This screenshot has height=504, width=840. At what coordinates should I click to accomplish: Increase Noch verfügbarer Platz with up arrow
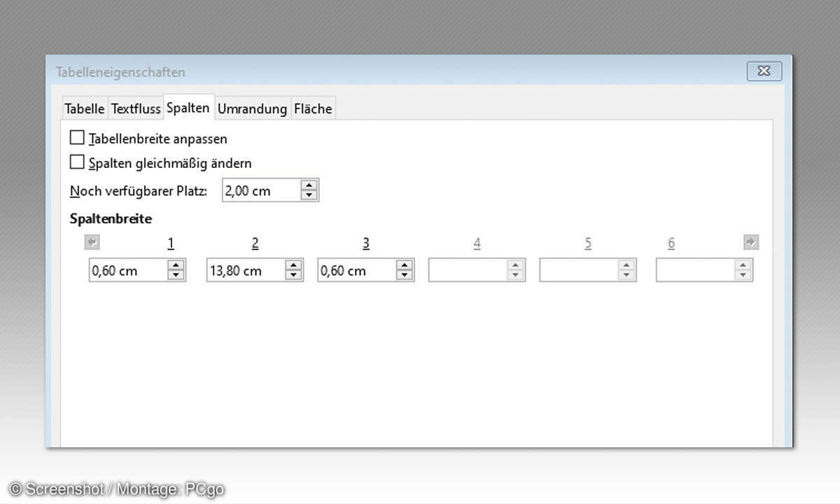coord(309,185)
